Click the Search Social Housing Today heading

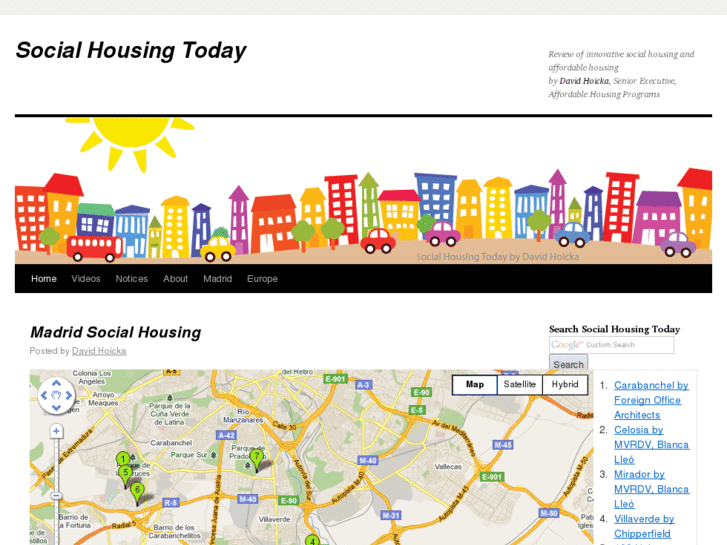tap(614, 329)
